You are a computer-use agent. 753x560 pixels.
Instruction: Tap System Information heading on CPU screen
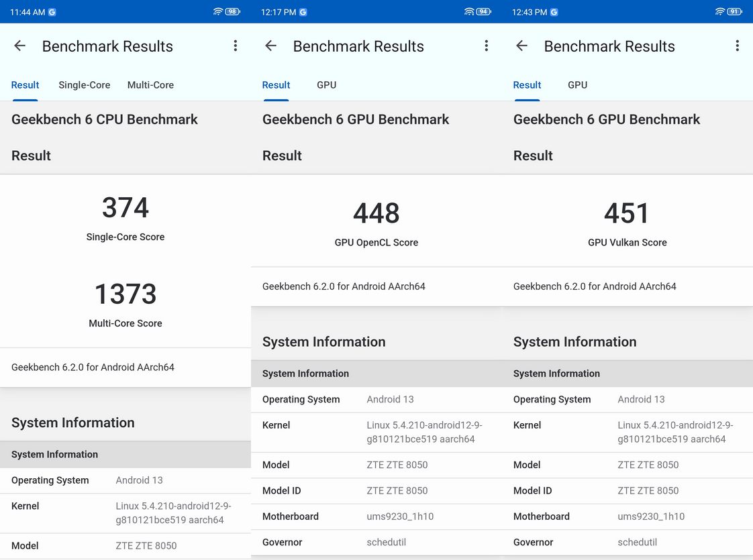pos(73,423)
